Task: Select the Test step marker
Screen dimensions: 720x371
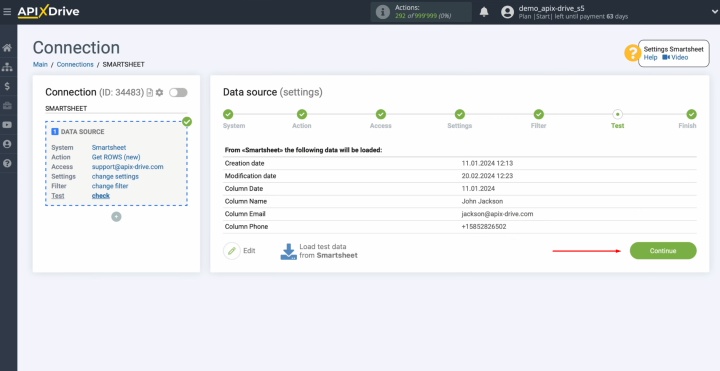Action: click(618, 114)
